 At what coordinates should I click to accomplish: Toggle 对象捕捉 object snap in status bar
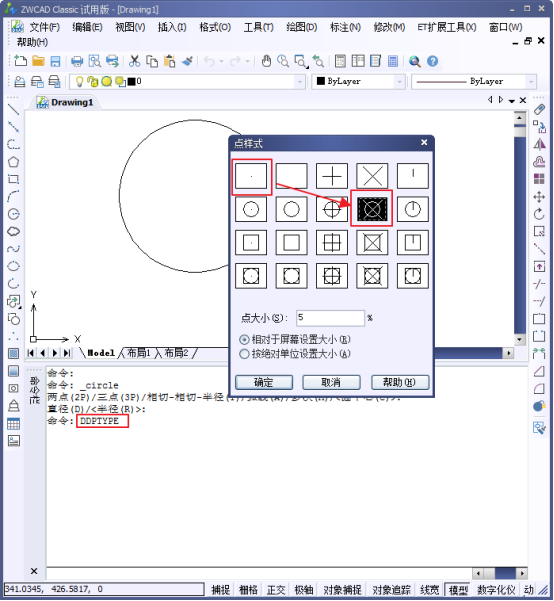[342, 590]
